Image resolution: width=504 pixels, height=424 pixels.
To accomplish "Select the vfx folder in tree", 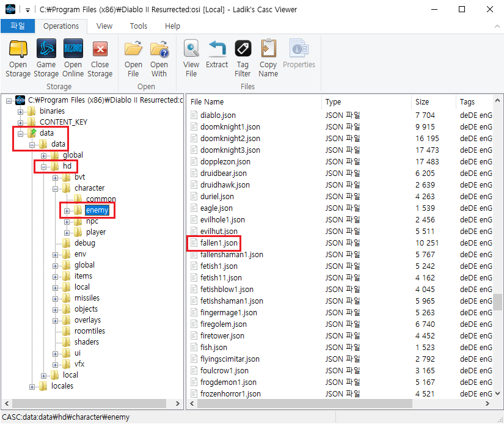I will pos(79,364).
